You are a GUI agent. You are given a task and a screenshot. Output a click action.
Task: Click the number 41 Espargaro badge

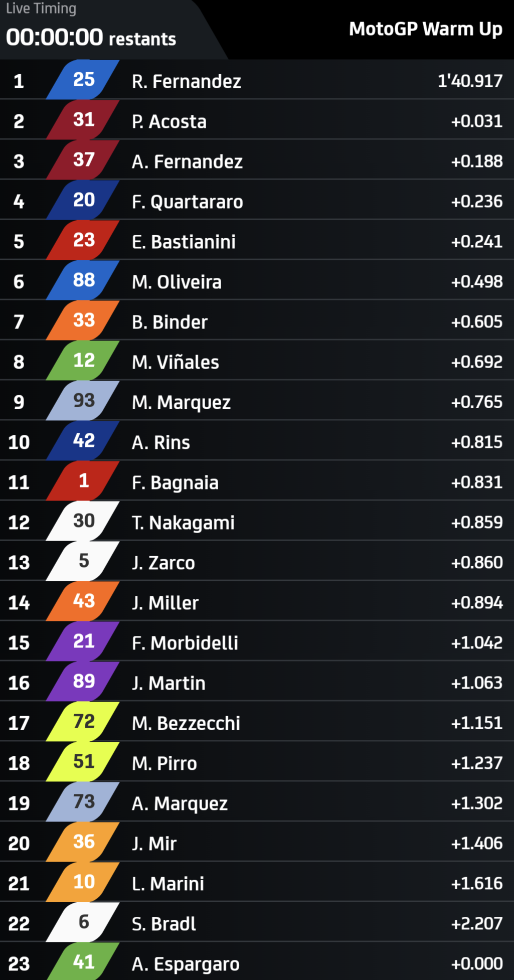click(x=83, y=962)
